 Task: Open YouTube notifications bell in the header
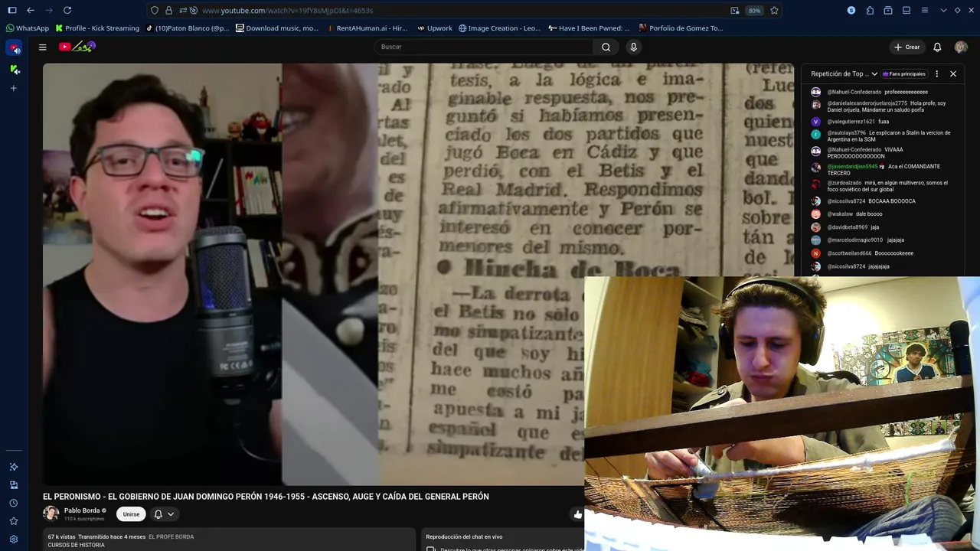937,47
